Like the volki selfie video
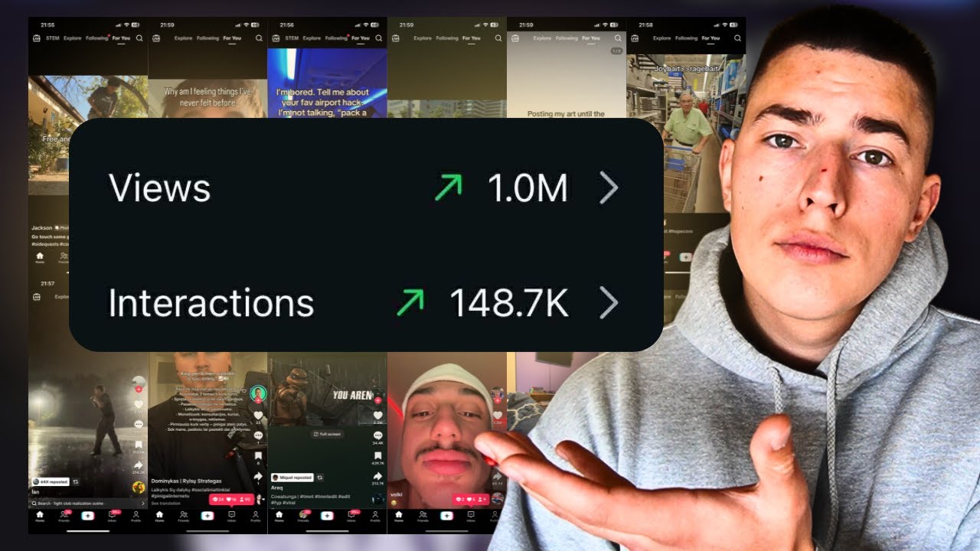The width and height of the screenshot is (980, 551). point(498,416)
